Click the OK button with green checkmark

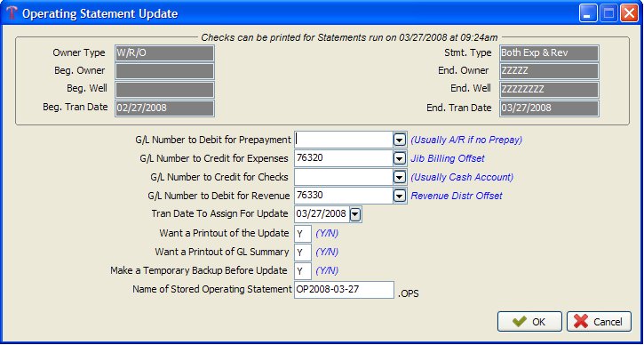point(529,322)
